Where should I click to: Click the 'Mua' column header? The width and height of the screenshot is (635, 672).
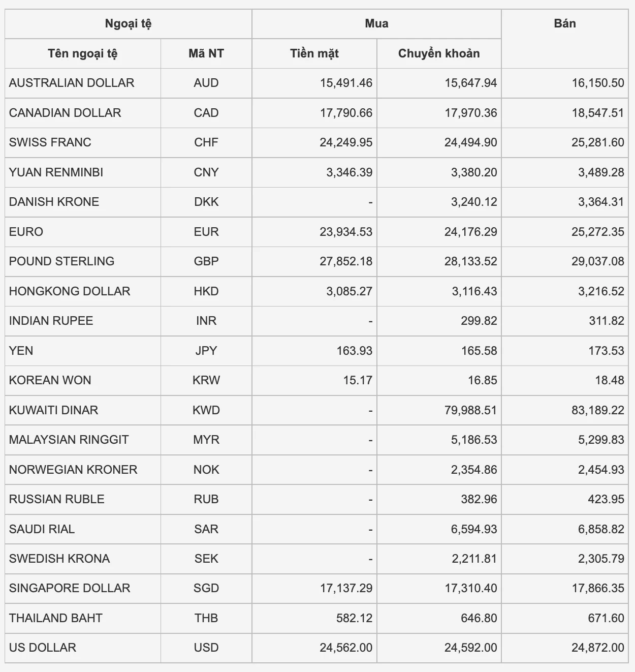click(376, 24)
